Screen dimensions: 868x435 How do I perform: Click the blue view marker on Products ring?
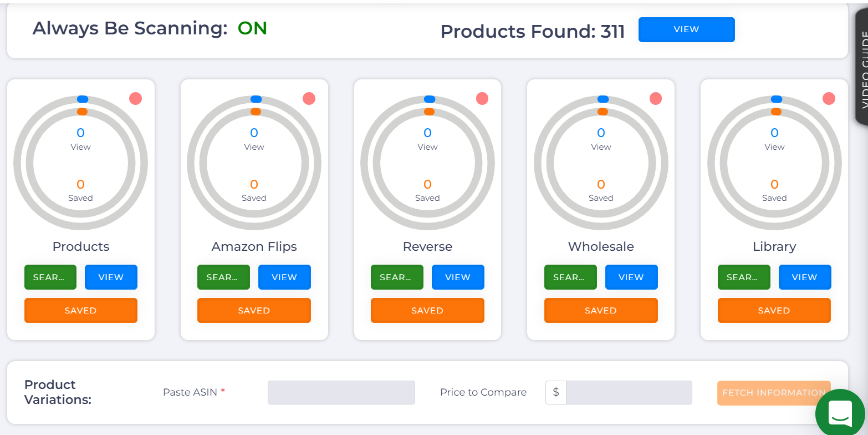click(83, 99)
